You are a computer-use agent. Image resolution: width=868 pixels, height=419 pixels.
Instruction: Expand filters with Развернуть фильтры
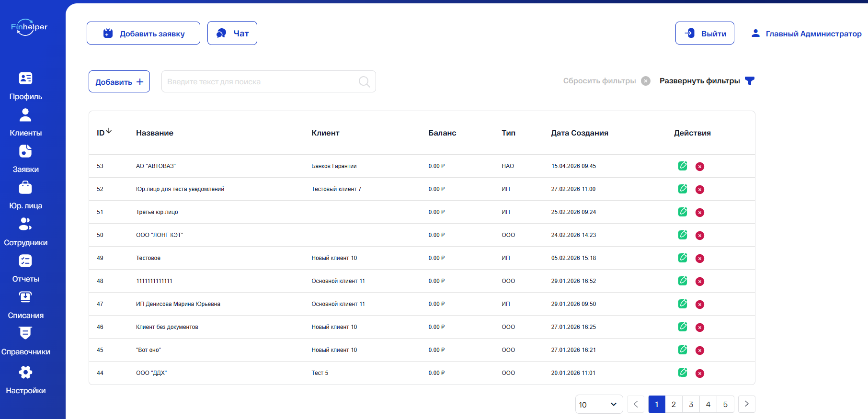click(x=707, y=81)
